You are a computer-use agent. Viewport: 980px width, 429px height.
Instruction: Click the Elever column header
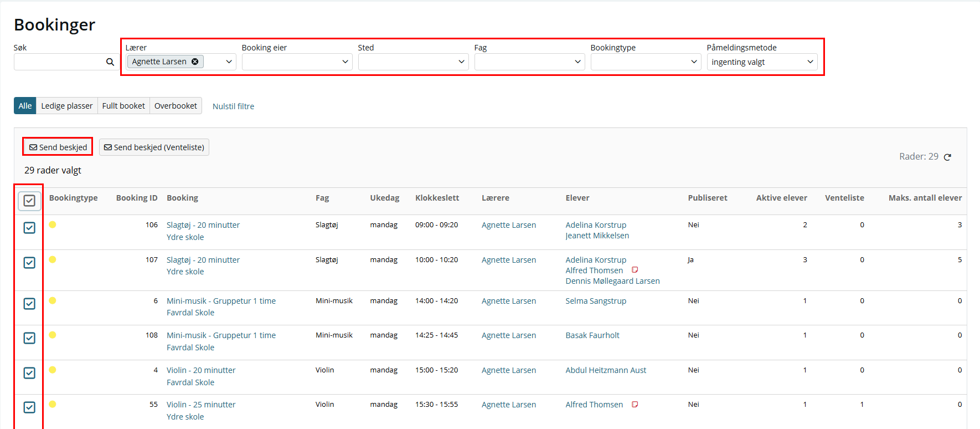577,198
